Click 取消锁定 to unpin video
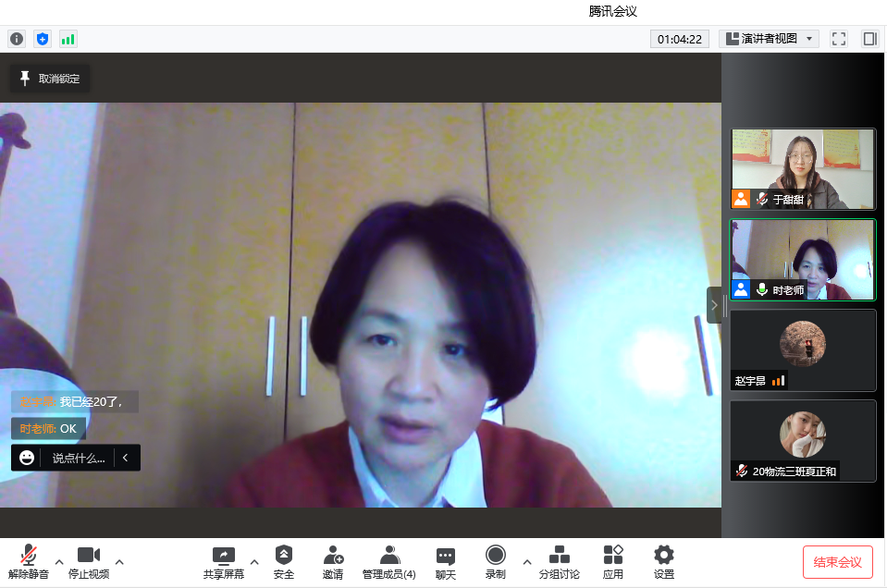887x588 pixels. (x=50, y=79)
